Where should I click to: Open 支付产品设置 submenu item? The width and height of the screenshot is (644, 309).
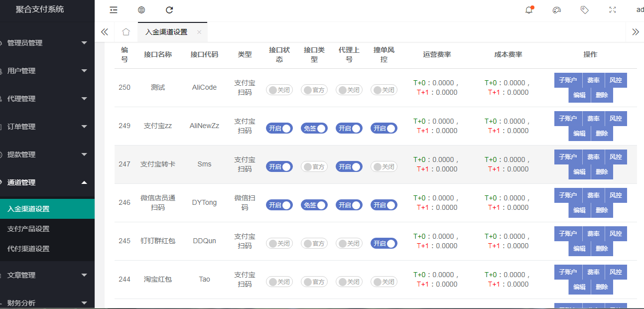click(x=28, y=229)
